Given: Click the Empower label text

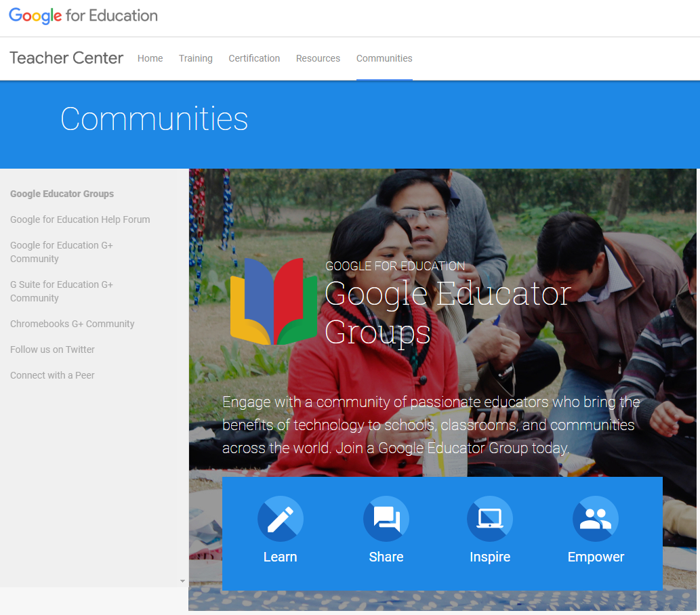Looking at the screenshot, I should click(596, 557).
